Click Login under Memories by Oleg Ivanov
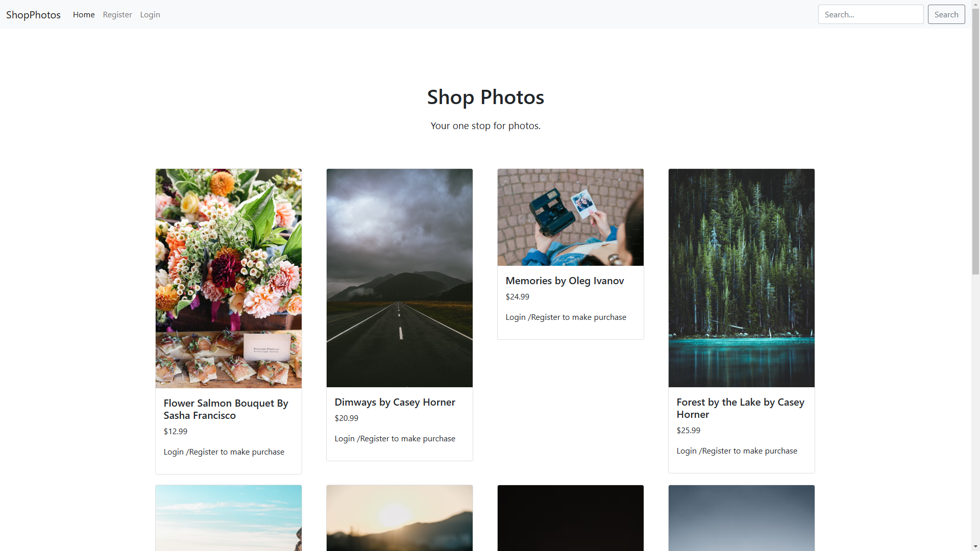The image size is (980, 551). 515,317
